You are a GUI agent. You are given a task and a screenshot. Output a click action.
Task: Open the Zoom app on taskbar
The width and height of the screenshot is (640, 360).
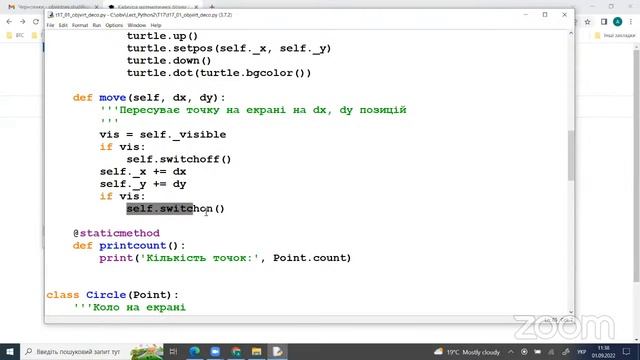pyautogui.click(x=215, y=352)
